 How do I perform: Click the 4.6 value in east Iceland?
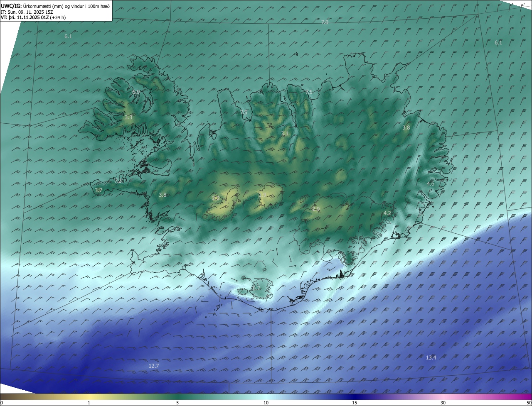point(431,183)
